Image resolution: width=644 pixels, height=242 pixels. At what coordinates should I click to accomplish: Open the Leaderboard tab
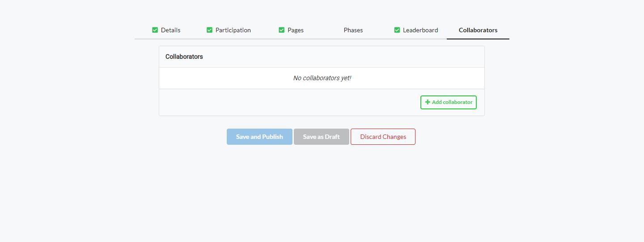pyautogui.click(x=420, y=30)
